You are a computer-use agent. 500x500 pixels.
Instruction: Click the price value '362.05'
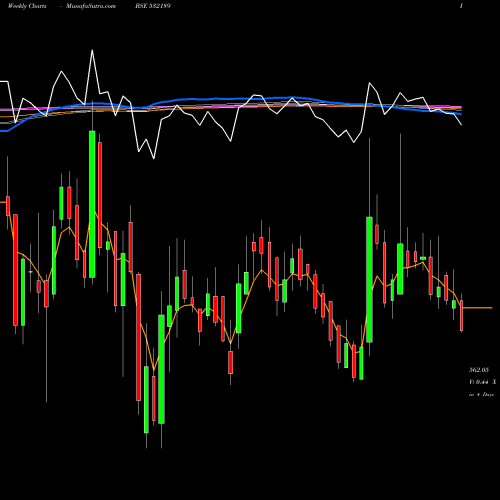tap(479, 370)
